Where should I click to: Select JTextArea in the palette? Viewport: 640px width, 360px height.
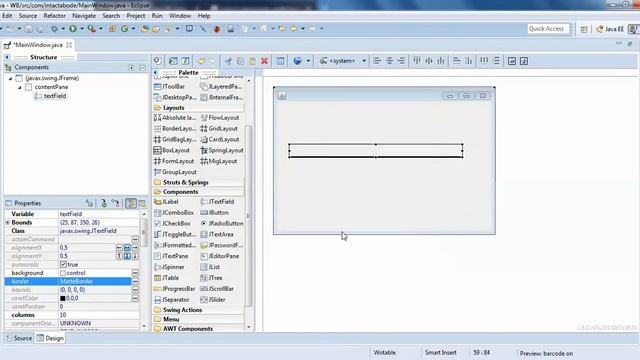[x=217, y=234]
